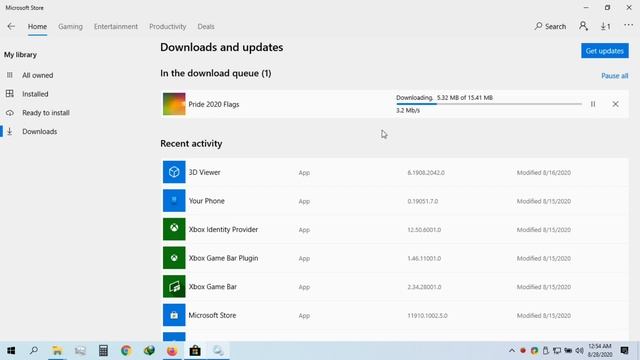Select All owned in My library

(x=38, y=75)
